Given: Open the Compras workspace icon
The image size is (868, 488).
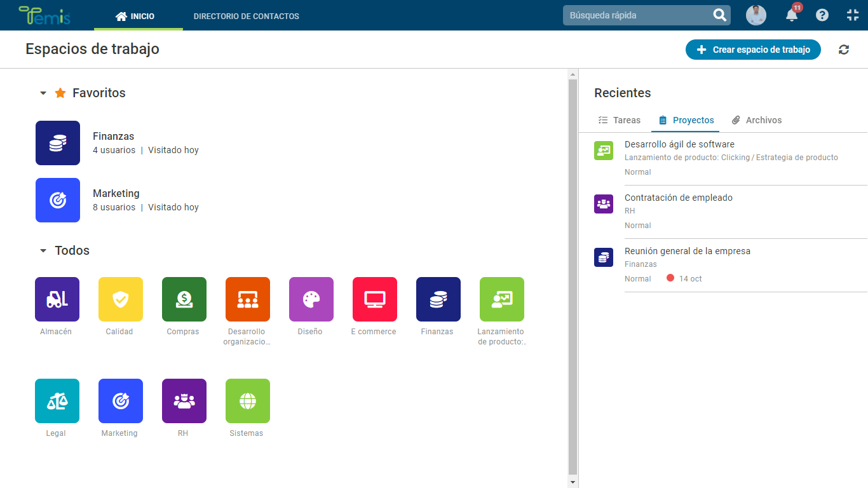Looking at the screenshot, I should tap(184, 299).
